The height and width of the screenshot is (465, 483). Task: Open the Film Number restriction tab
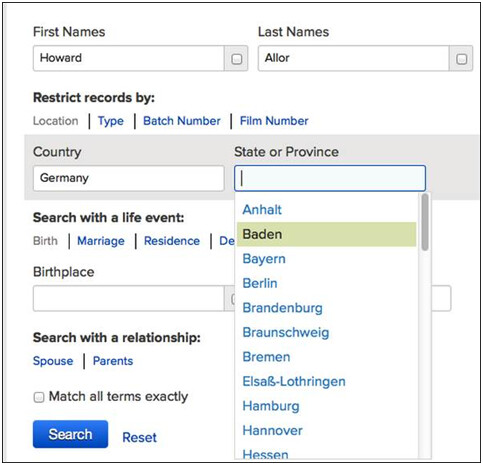274,121
